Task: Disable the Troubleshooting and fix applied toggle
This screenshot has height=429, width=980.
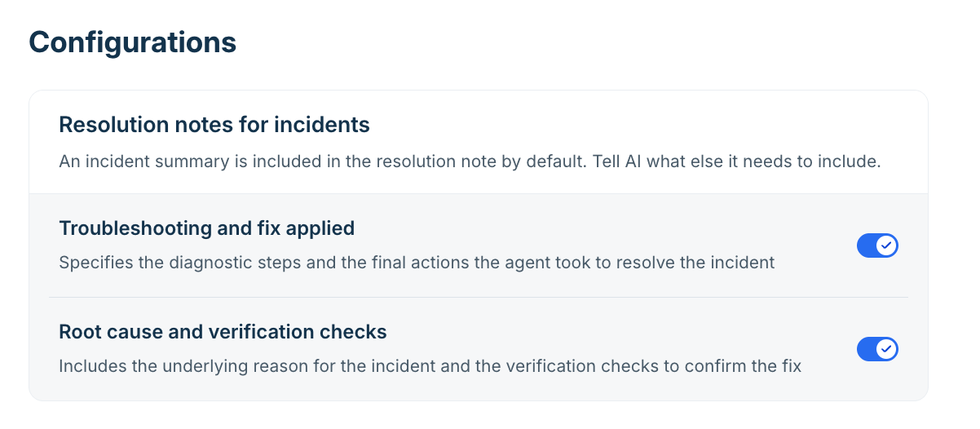Action: (877, 245)
